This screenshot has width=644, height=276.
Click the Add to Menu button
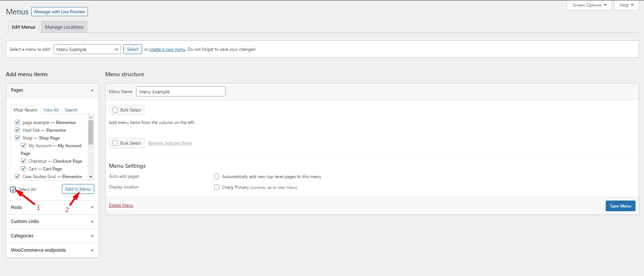78,189
